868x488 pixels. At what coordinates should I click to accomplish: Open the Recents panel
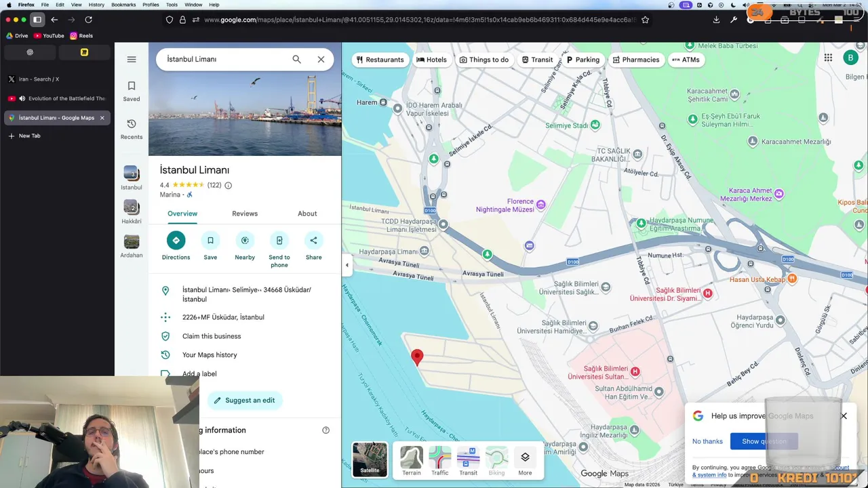tap(132, 129)
